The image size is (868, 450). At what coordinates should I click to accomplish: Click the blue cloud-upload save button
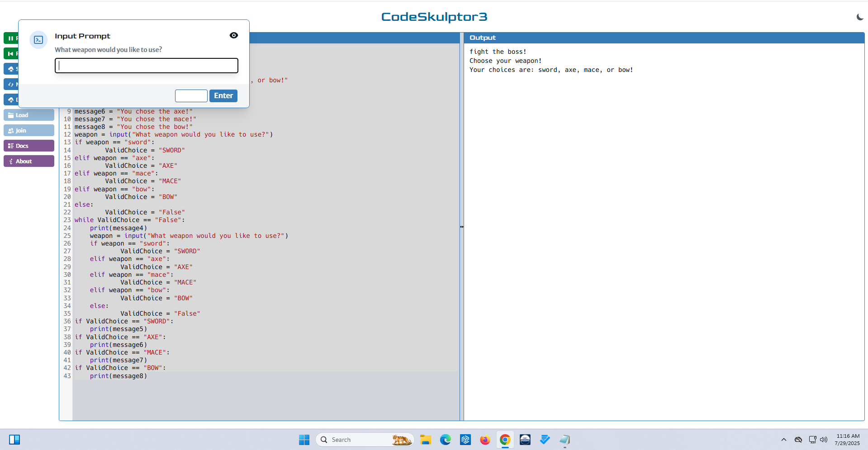click(11, 69)
